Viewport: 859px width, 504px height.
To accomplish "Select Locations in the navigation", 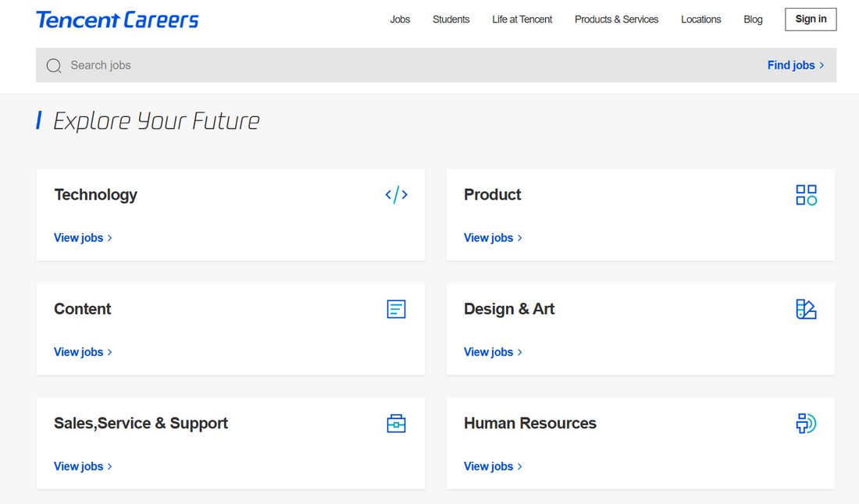I will pyautogui.click(x=700, y=20).
